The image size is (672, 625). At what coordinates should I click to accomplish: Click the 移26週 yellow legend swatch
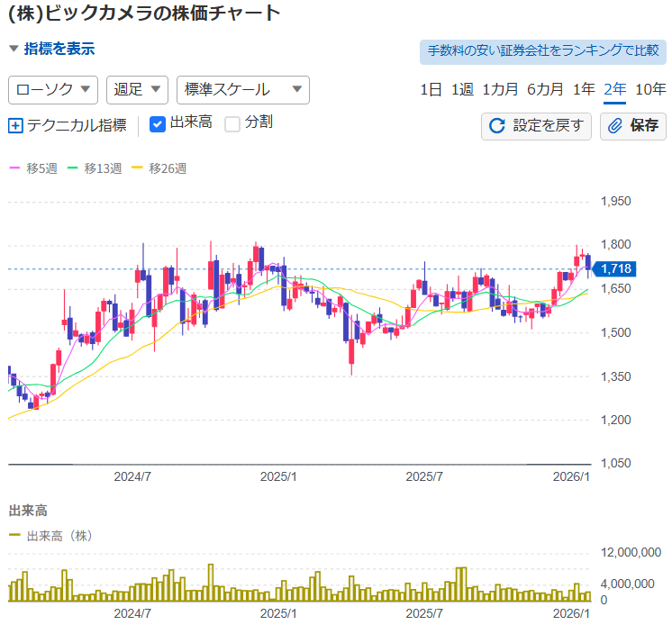pos(137,168)
